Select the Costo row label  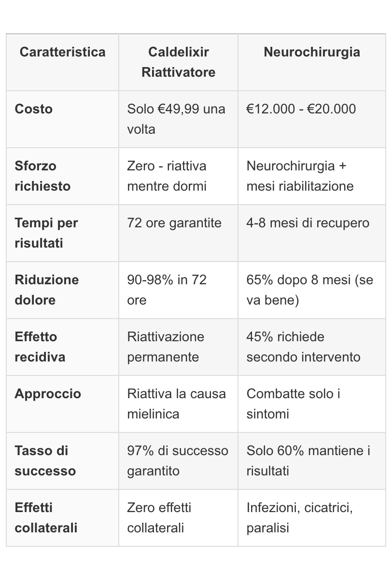(34, 109)
